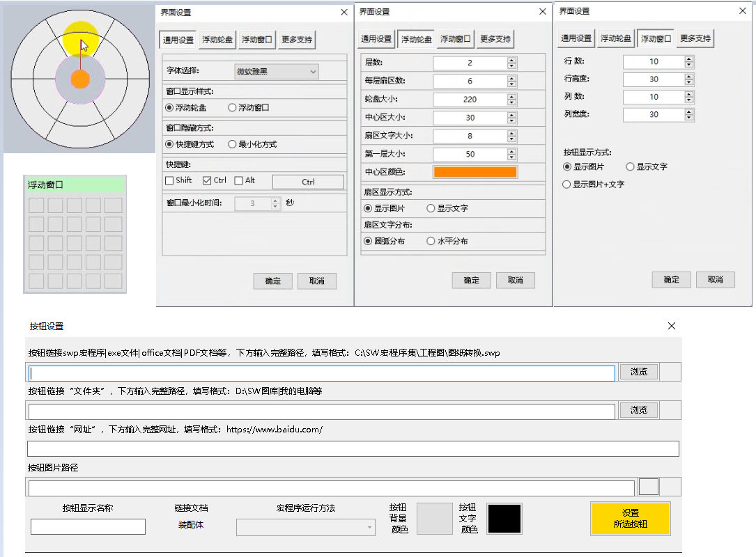Open the 宏程序运行方法 dropdown
Screen dimensions: 756x557
pos(306,528)
